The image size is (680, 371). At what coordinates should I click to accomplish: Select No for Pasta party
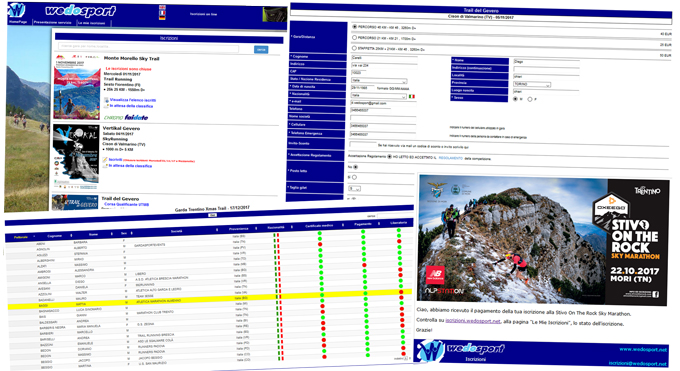(x=356, y=167)
